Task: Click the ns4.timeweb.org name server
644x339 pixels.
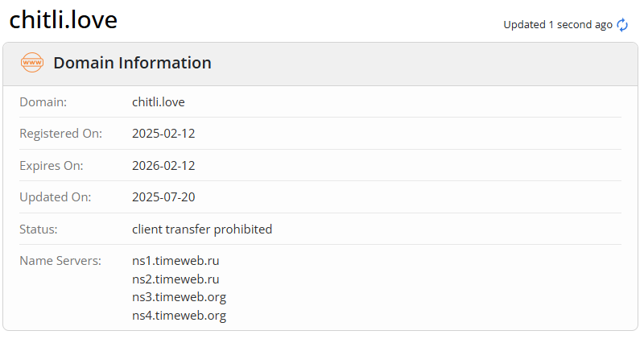Action: pyautogui.click(x=179, y=316)
